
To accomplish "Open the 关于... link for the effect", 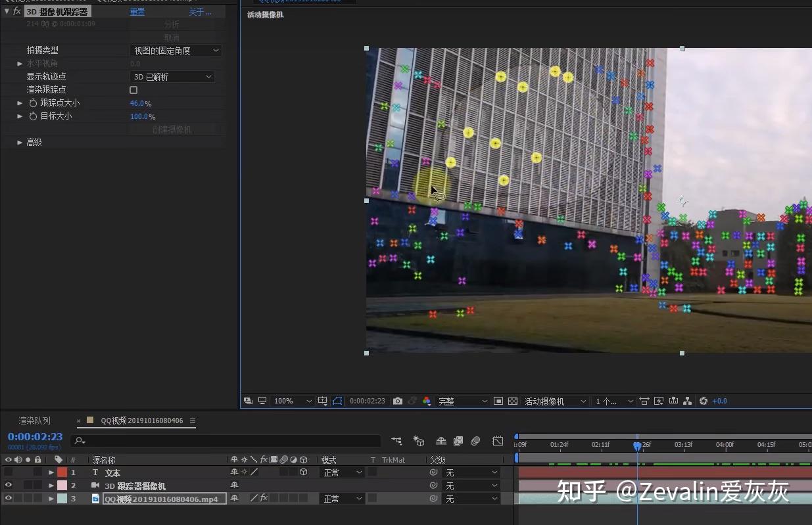I will click(200, 12).
